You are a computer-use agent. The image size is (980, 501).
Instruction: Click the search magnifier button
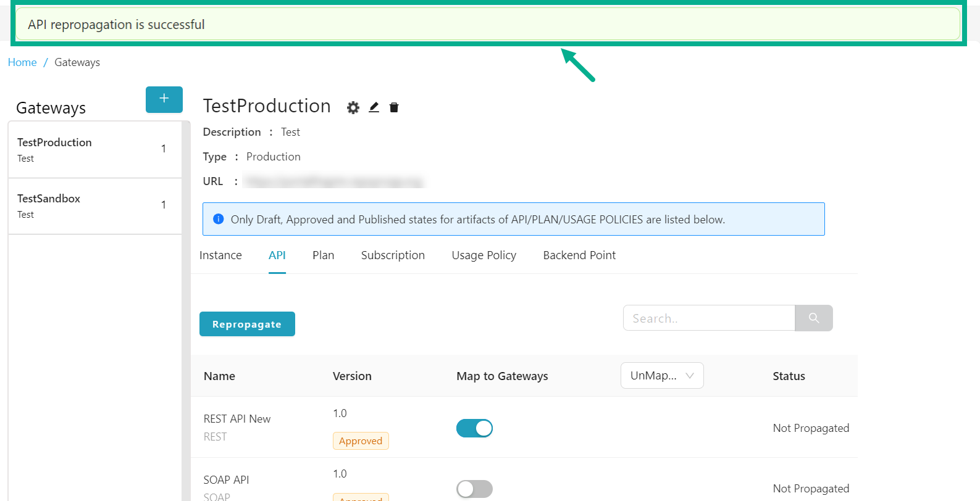tap(813, 318)
